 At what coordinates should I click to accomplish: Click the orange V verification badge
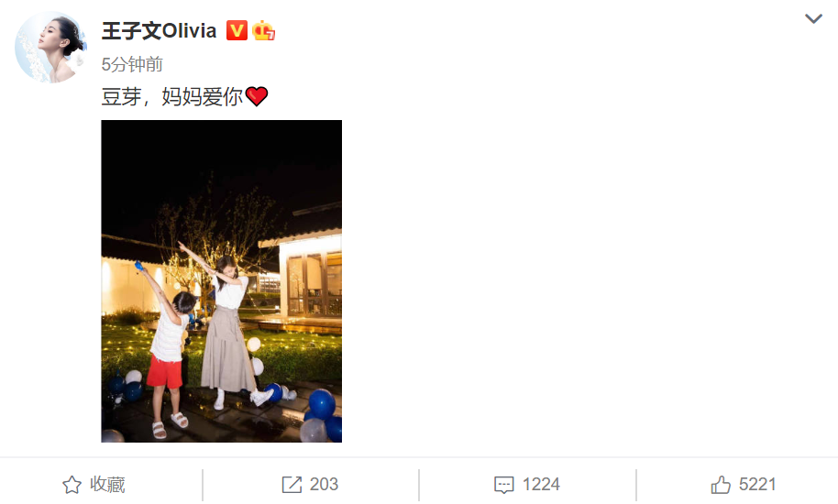(x=237, y=30)
